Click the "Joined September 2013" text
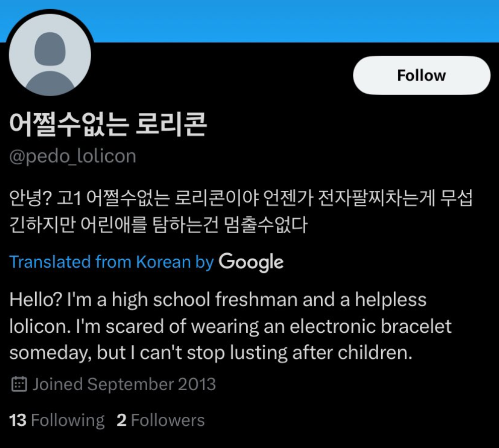This screenshot has height=448, width=499. coord(124,385)
